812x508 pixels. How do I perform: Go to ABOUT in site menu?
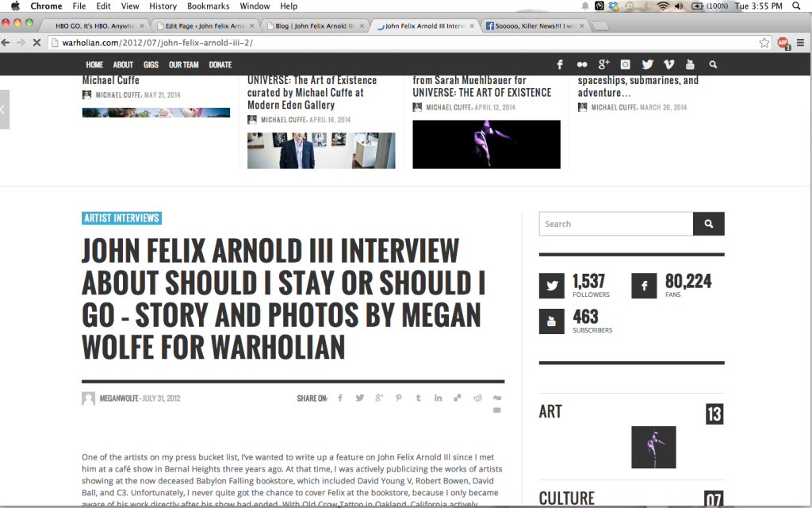point(123,65)
